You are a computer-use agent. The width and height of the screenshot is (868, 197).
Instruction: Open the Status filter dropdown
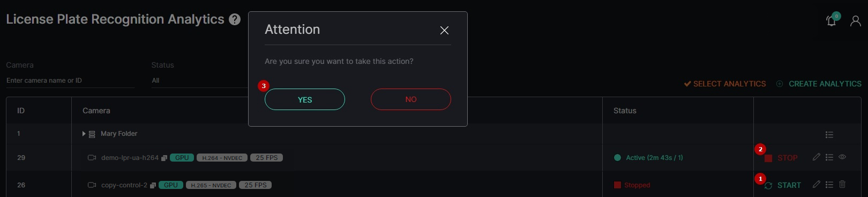(199, 81)
